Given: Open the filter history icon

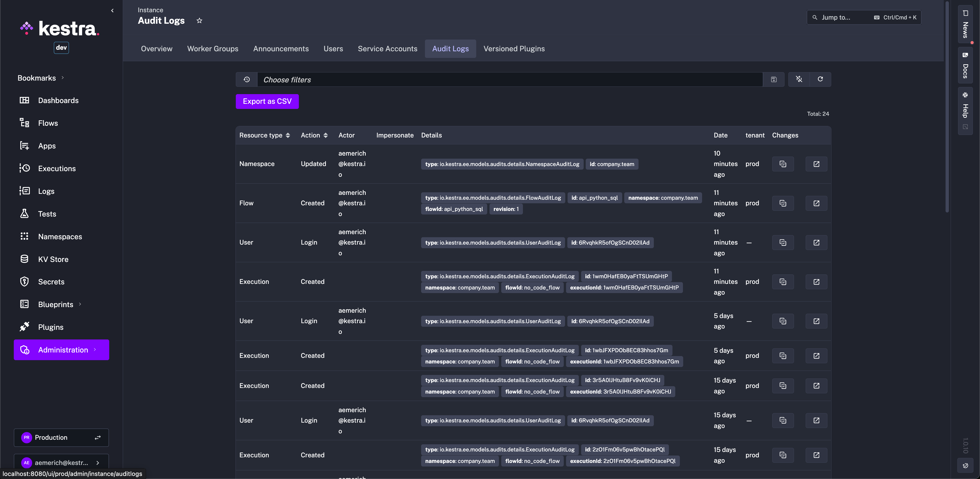Looking at the screenshot, I should [247, 80].
